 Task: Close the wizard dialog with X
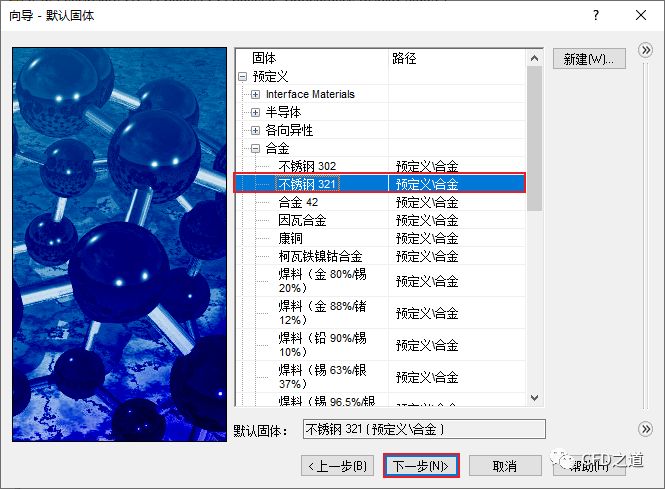pyautogui.click(x=641, y=16)
